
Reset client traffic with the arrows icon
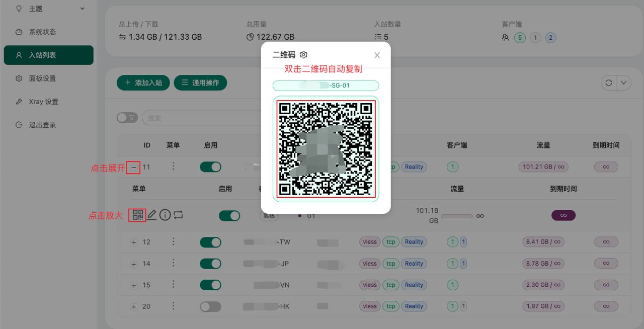(x=178, y=215)
